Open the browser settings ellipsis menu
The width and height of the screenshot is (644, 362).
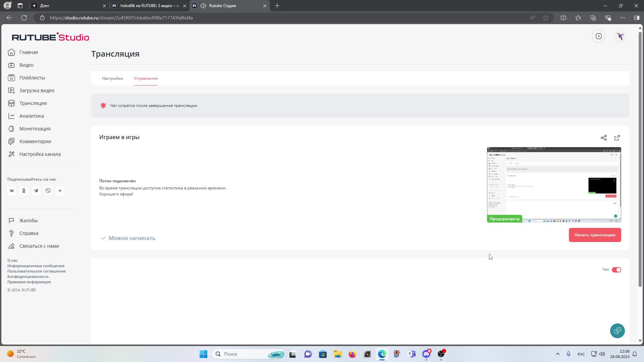click(x=622, y=18)
